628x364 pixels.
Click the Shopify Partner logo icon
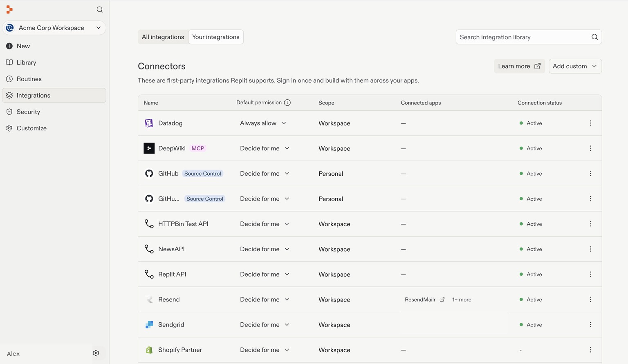point(149,350)
